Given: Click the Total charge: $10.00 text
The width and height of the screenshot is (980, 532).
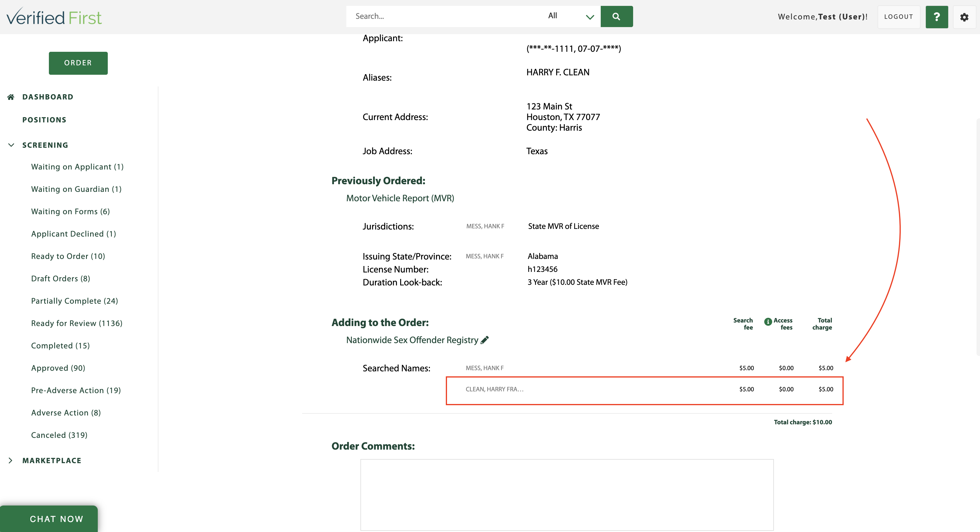Looking at the screenshot, I should (803, 422).
